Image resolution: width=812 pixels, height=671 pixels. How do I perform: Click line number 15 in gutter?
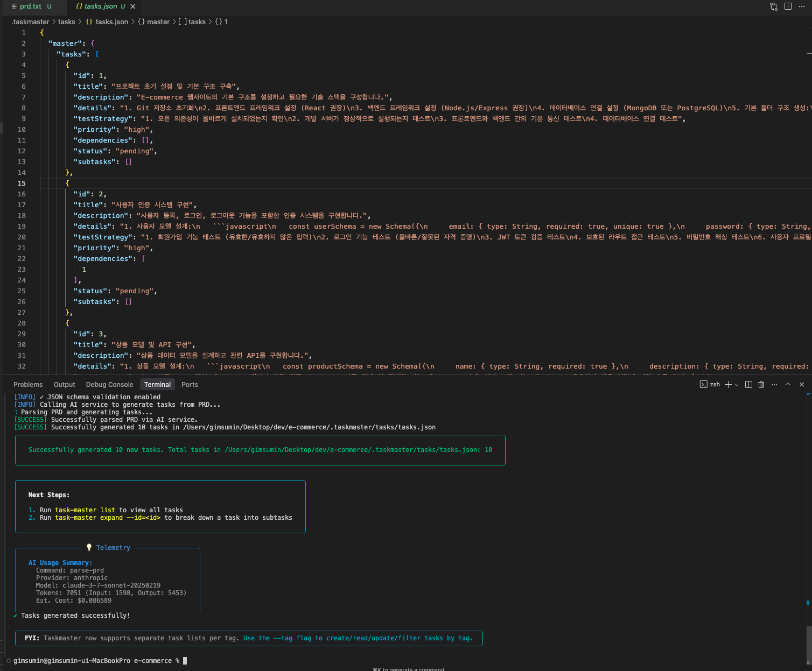22,183
